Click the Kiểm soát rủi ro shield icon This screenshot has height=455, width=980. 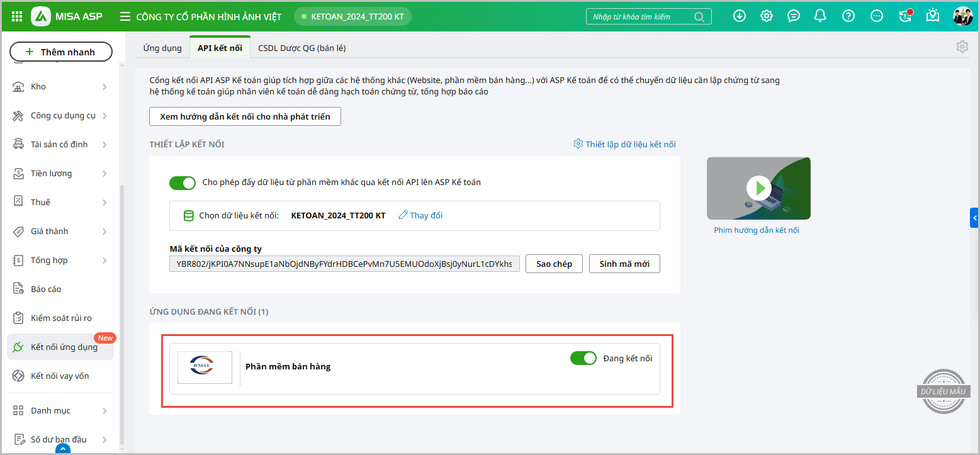(19, 318)
